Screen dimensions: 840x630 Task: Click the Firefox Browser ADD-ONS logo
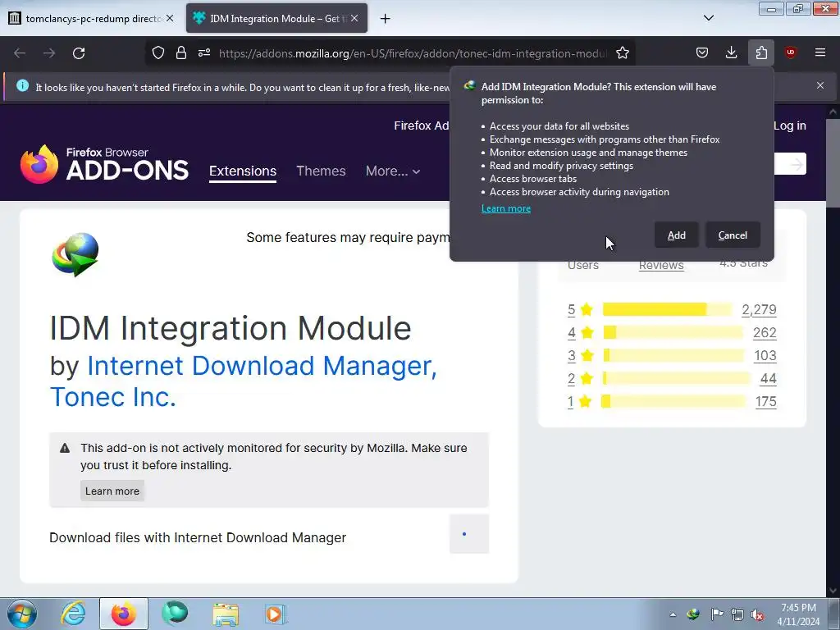[x=104, y=164]
